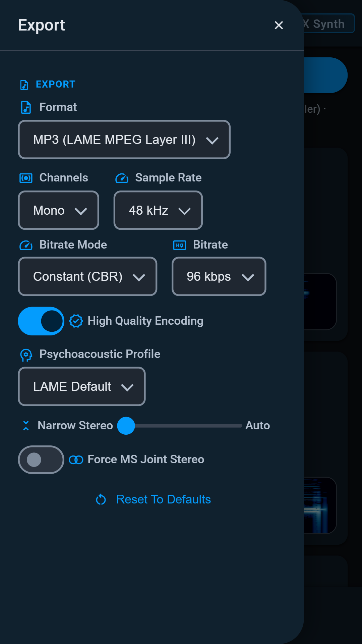Click the middle of the Narrow Stereo track

pyautogui.click(x=180, y=426)
